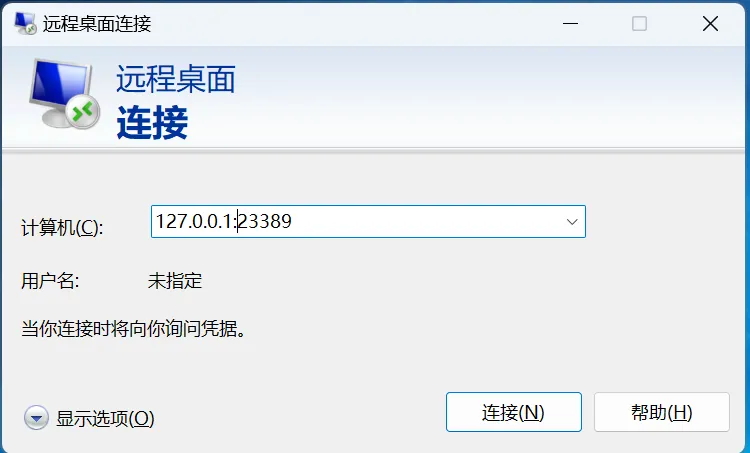Minimize the 远程桌面连接 window
This screenshot has width=750, height=453.
(x=570, y=23)
